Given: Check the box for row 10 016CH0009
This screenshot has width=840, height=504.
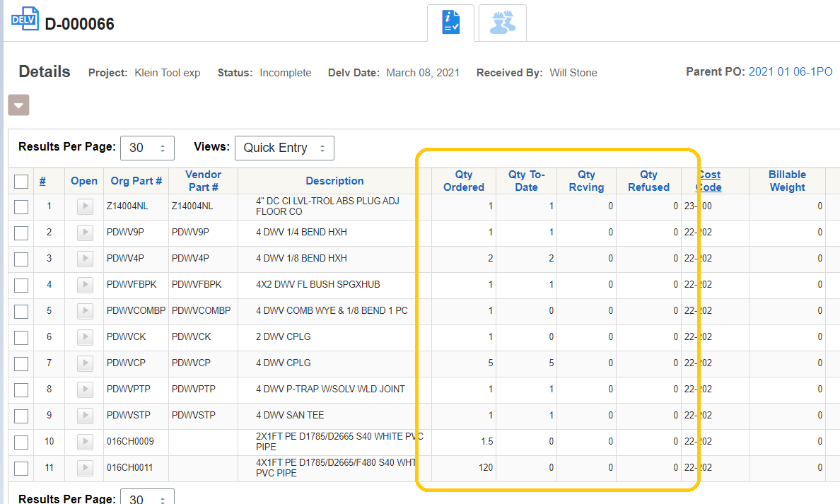Looking at the screenshot, I should 21,443.
